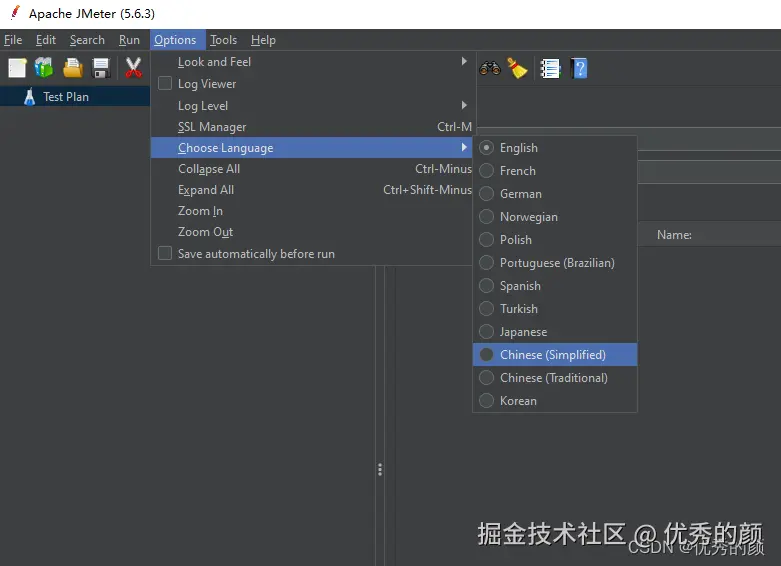Click the Search binoculars icon
This screenshot has height=566, width=781.
[x=490, y=68]
